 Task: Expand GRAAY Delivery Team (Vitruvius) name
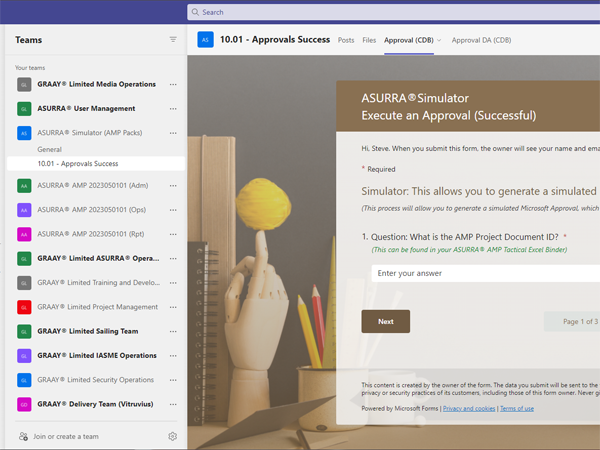click(95, 404)
